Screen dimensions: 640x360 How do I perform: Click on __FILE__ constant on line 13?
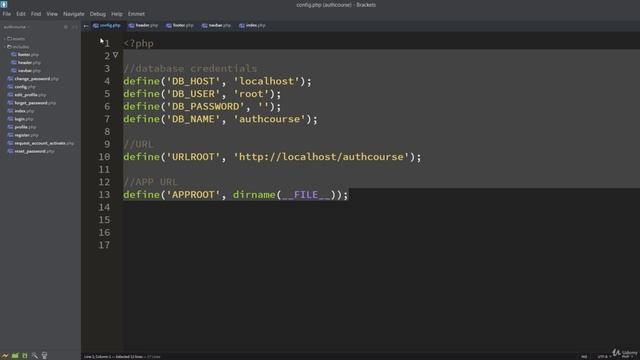pyautogui.click(x=306, y=195)
